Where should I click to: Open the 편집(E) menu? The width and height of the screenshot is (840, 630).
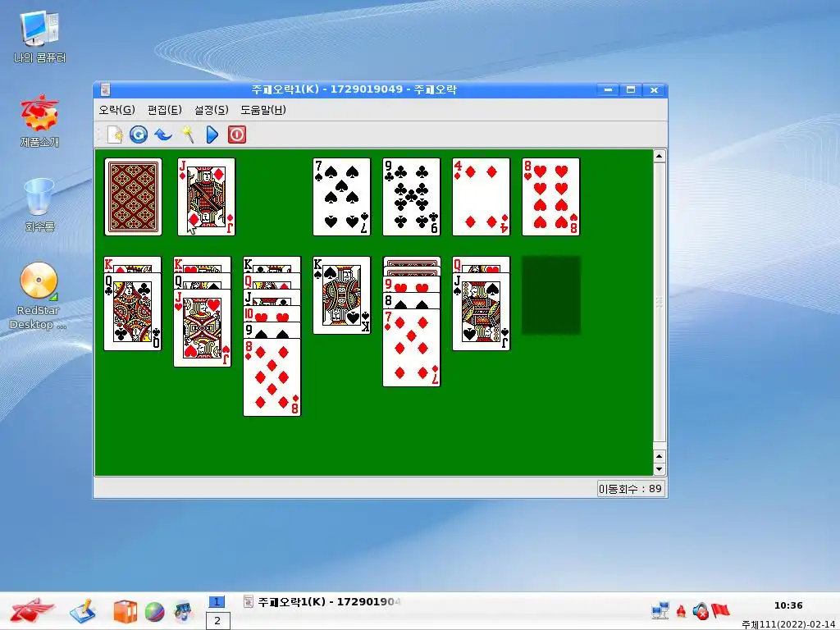[x=164, y=110]
